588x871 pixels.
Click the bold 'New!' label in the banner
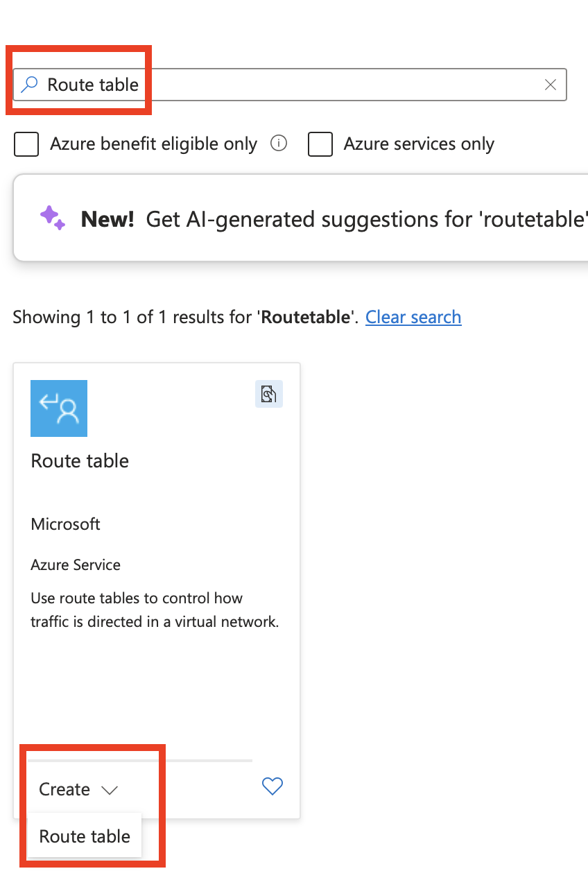tap(107, 219)
